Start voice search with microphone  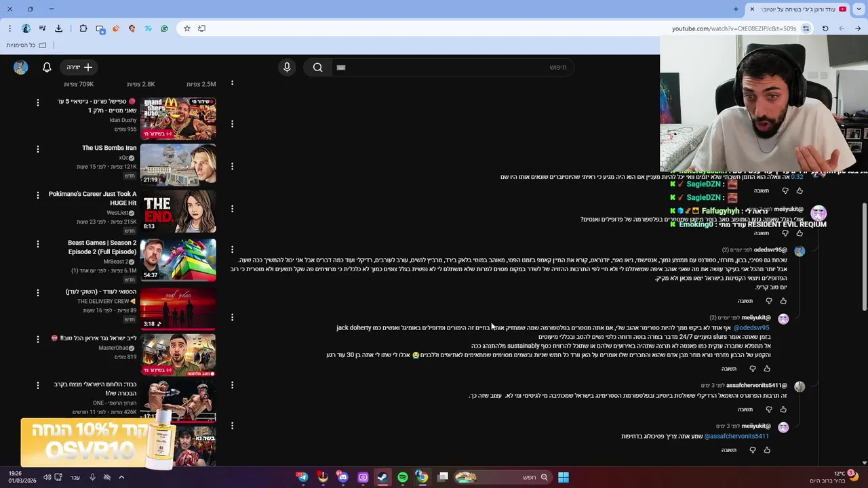[287, 67]
